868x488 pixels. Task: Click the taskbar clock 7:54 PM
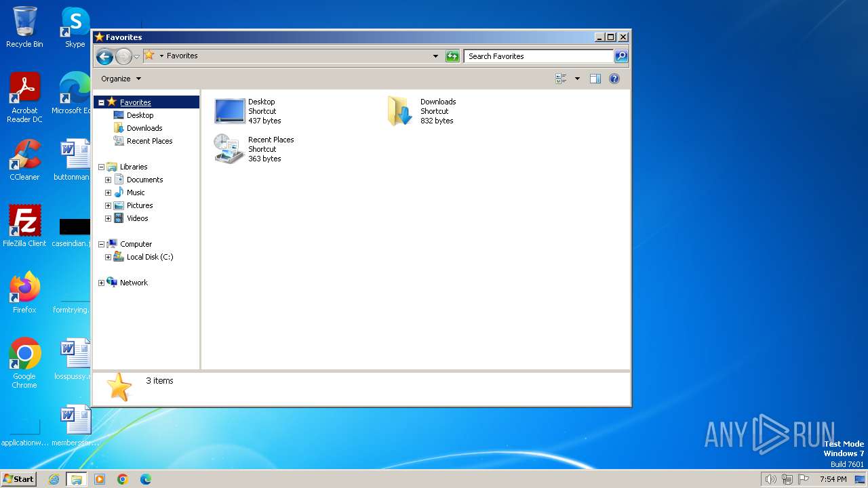tap(833, 479)
